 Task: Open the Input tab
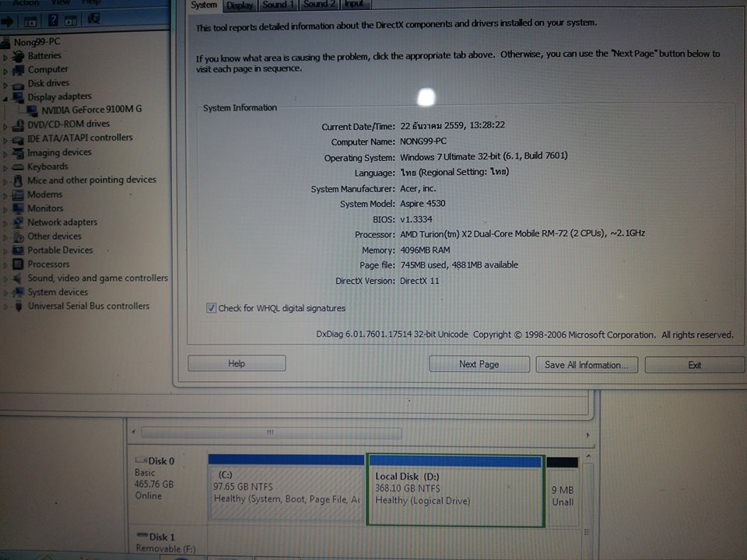(355, 5)
